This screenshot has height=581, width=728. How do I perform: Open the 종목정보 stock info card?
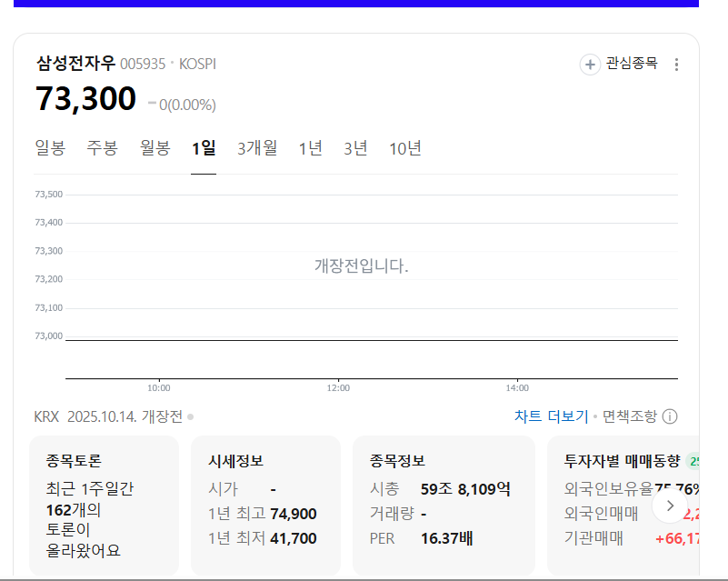pyautogui.click(x=444, y=506)
